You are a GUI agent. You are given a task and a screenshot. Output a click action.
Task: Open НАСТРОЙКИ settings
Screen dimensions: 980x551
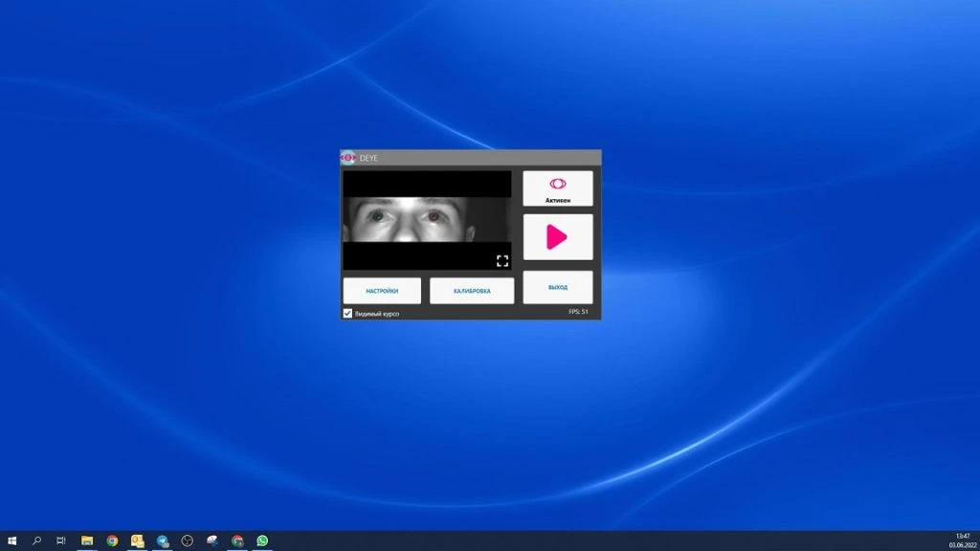(382, 291)
